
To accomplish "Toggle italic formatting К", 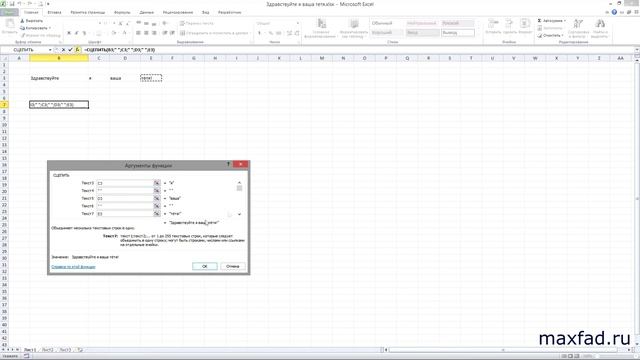I will coord(76,33).
